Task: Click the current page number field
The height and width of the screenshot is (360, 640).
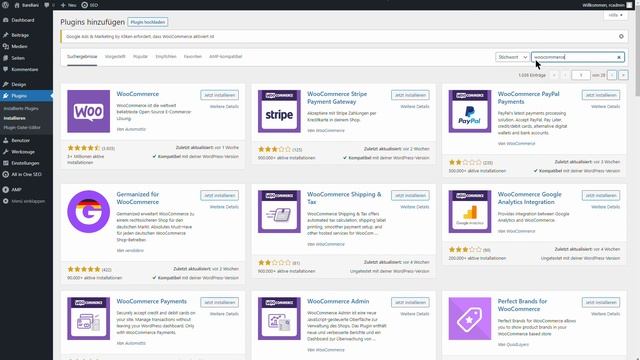Action: [580, 75]
